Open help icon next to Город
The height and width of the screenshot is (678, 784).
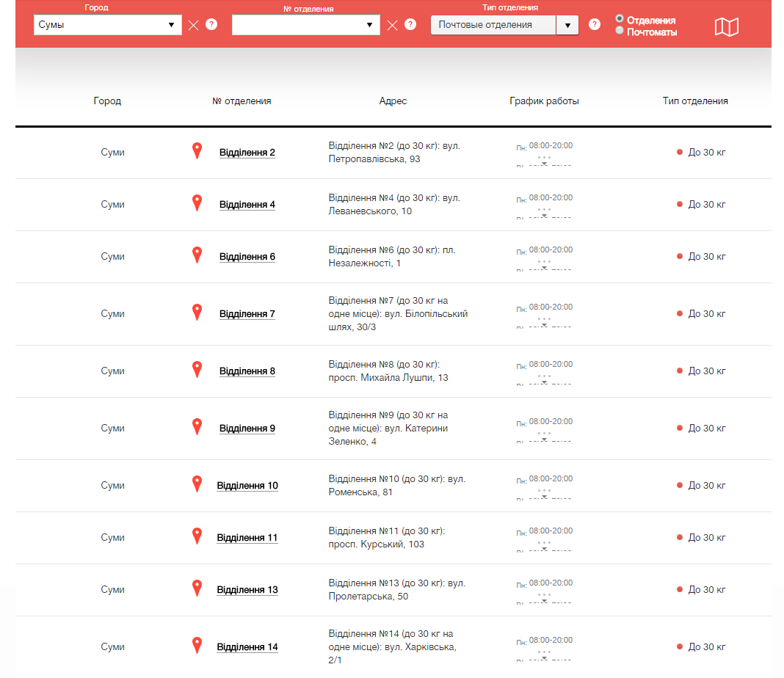pos(211,25)
